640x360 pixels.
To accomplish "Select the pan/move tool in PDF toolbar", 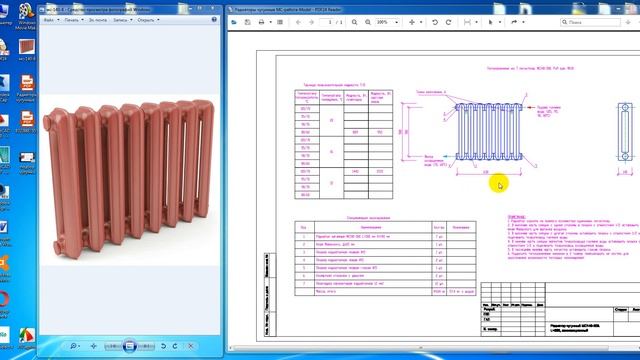I will tap(412, 22).
